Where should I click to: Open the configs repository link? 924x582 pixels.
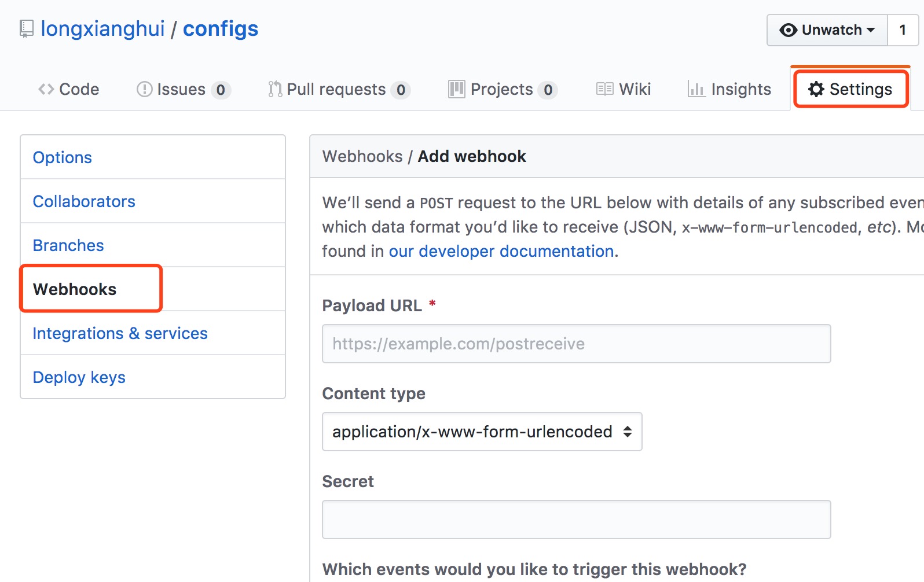221,29
